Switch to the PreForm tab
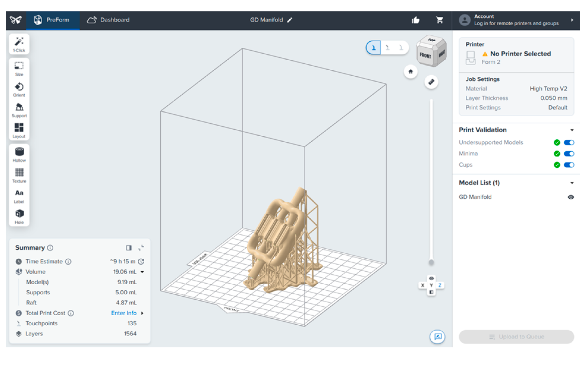The height and width of the screenshot is (366, 588). tap(52, 20)
